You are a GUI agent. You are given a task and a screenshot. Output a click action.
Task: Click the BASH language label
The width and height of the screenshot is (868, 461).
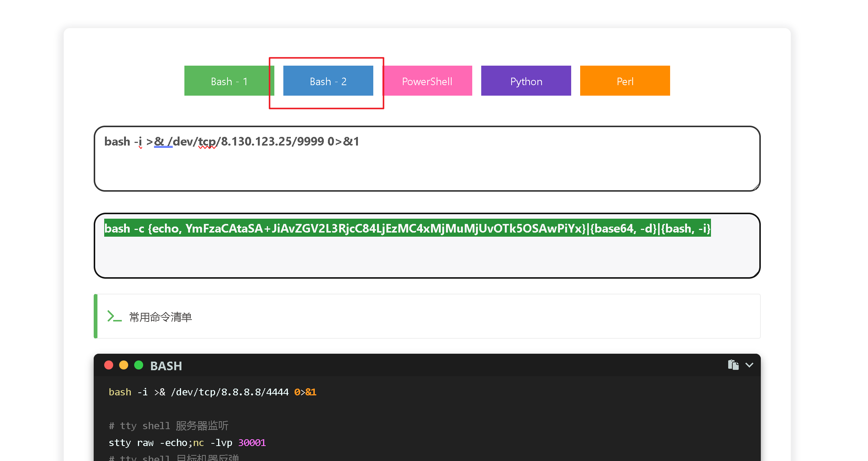pos(166,366)
